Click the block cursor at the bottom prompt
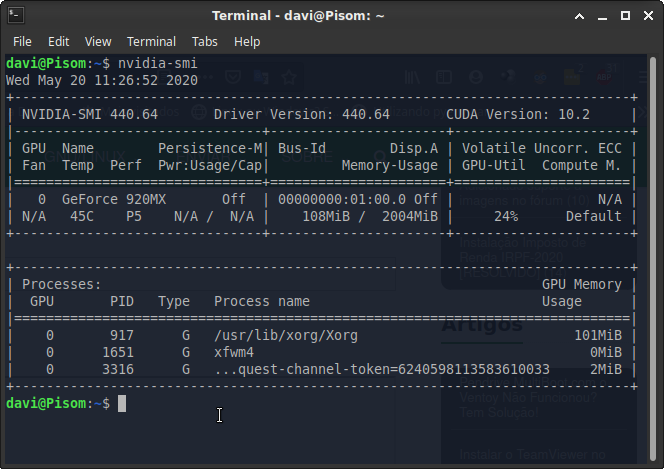The width and height of the screenshot is (664, 469). (122, 403)
